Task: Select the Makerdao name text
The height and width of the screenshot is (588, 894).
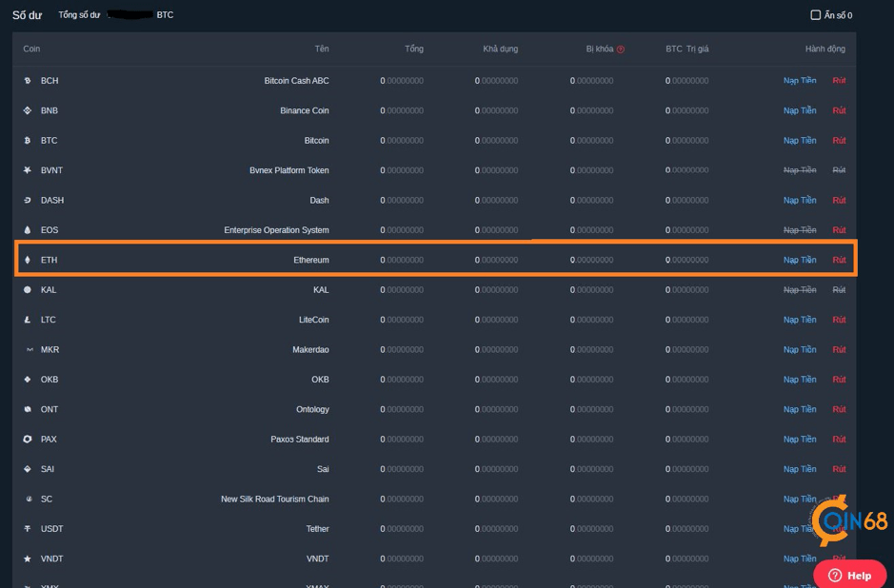Action: (310, 349)
